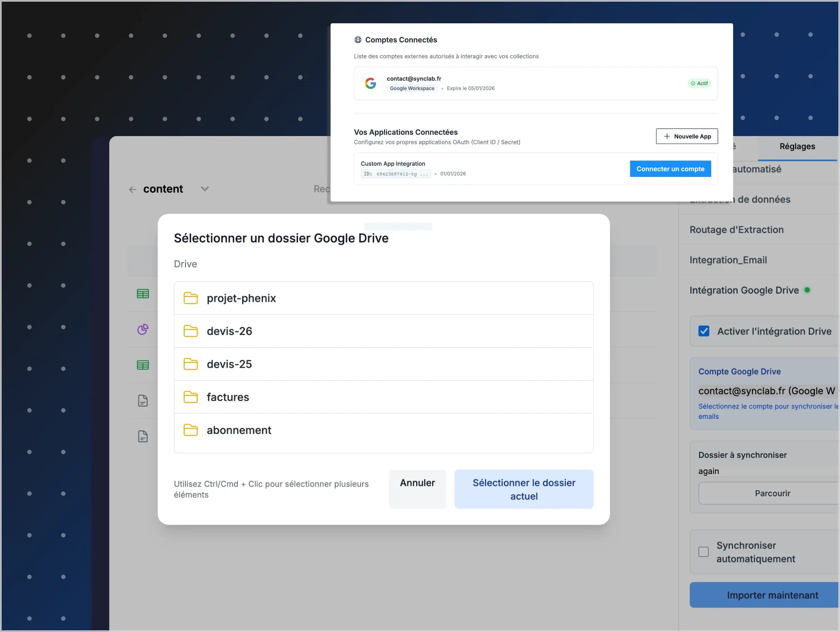This screenshot has height=632, width=840.
Task: Click the folder icon next to abonnement
Action: (x=190, y=430)
